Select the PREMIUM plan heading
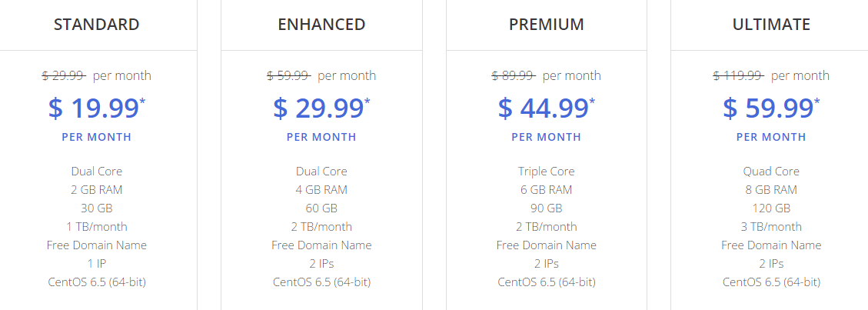This screenshot has height=310, width=868. tap(547, 25)
